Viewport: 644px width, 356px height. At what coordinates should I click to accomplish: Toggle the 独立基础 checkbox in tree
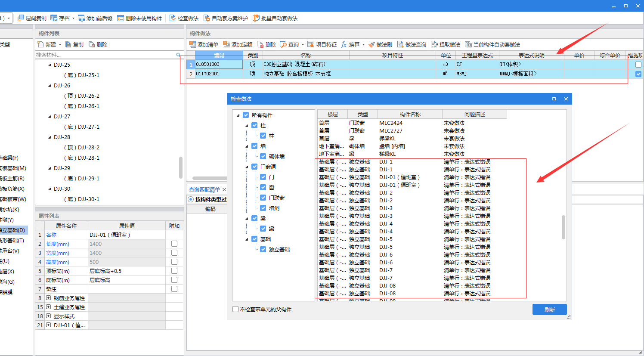tap(263, 249)
